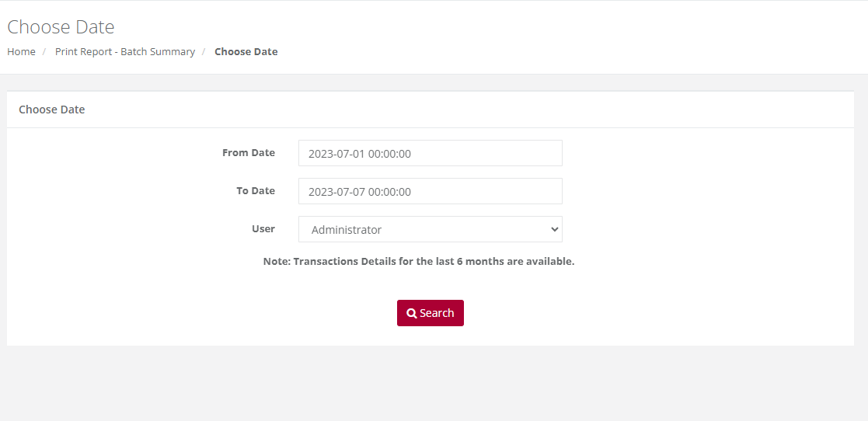Click the note about last 6 months
Image resolution: width=868 pixels, height=421 pixels.
click(x=419, y=261)
